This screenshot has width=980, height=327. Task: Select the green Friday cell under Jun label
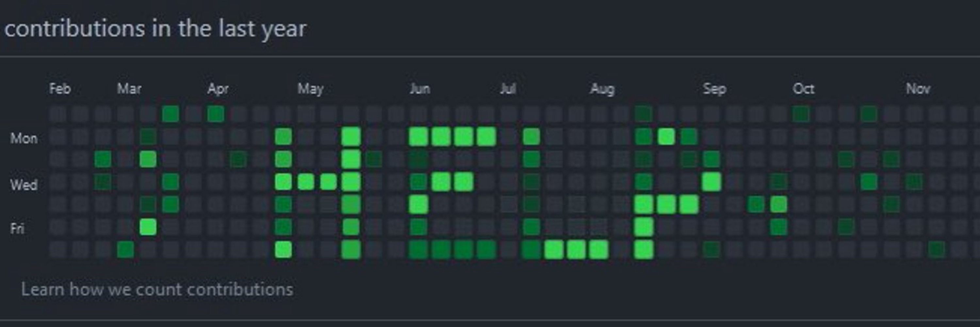[418, 227]
